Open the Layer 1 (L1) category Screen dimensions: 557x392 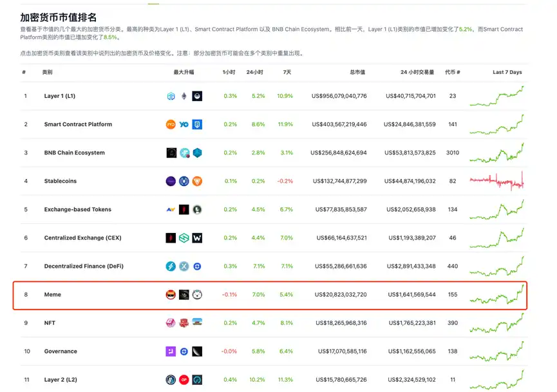[x=60, y=96]
